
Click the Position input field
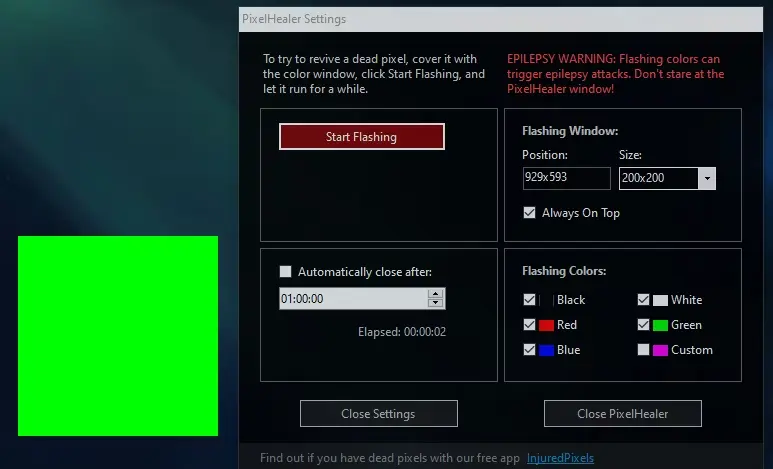566,178
